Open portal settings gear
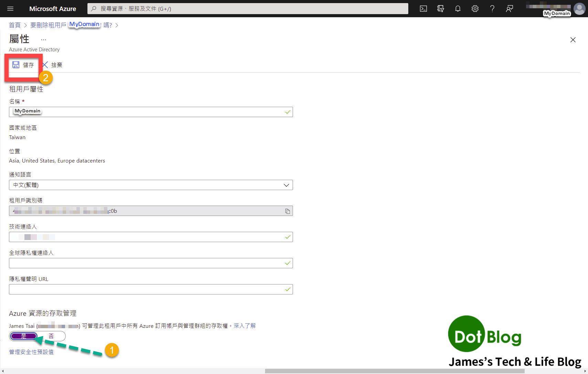This screenshot has width=588, height=374. tap(475, 9)
